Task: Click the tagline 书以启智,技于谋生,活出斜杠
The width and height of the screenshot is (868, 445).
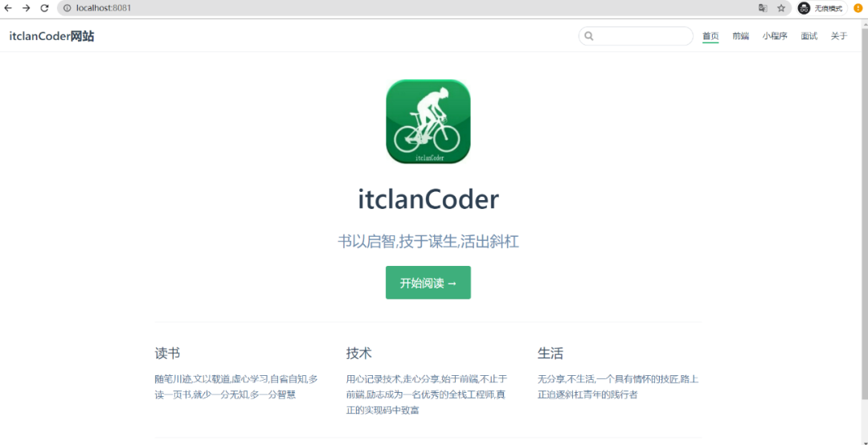Action: (428, 242)
